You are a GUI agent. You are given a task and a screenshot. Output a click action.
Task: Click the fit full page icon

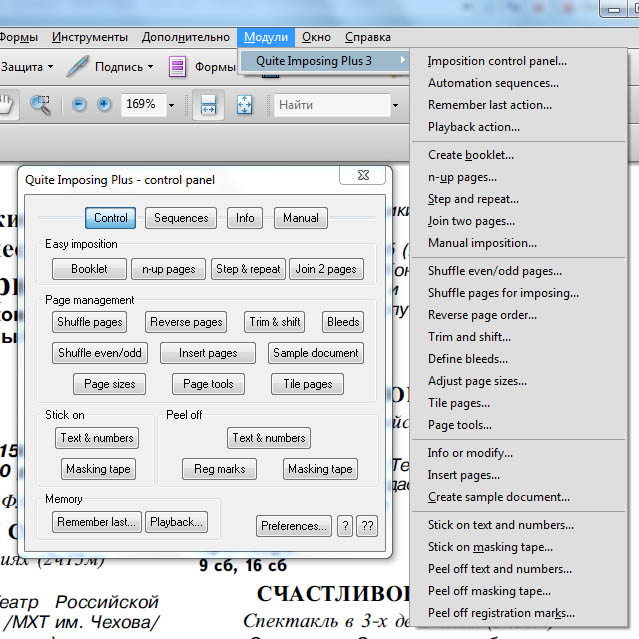point(245,105)
